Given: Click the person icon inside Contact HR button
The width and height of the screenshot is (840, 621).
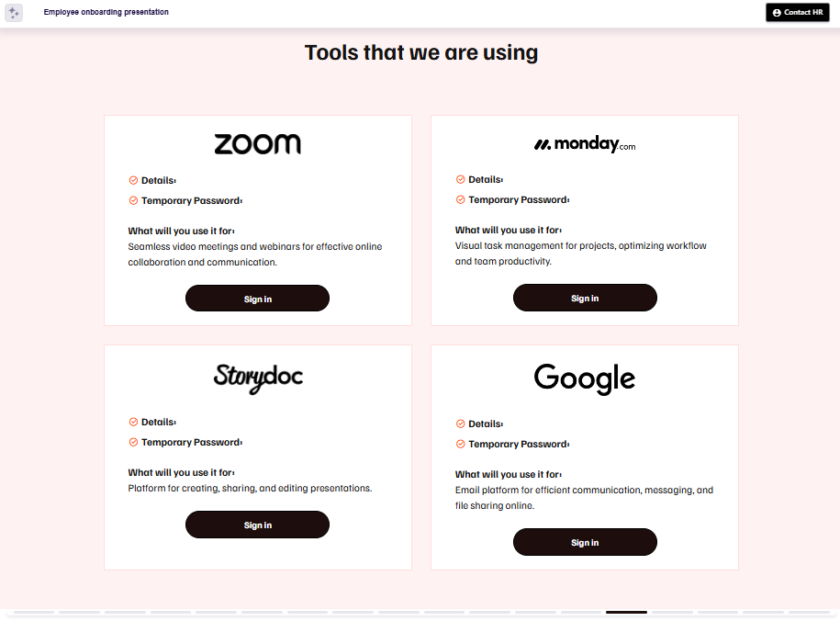Looking at the screenshot, I should [x=777, y=12].
